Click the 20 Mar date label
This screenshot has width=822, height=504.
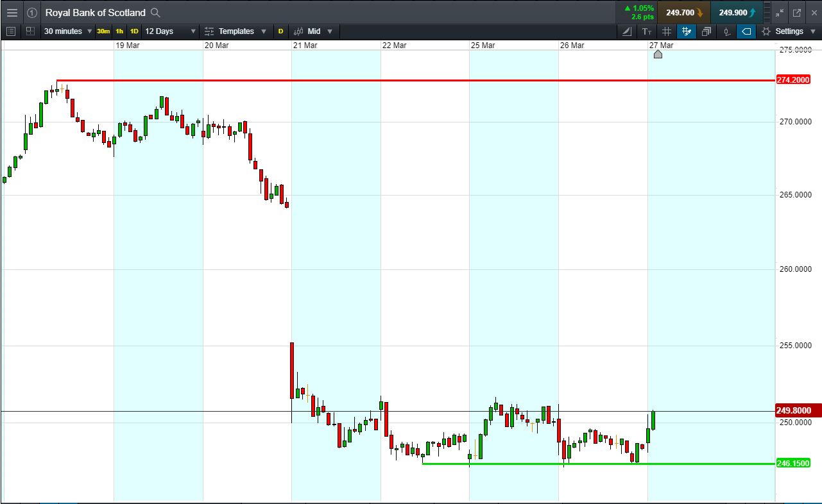point(217,46)
